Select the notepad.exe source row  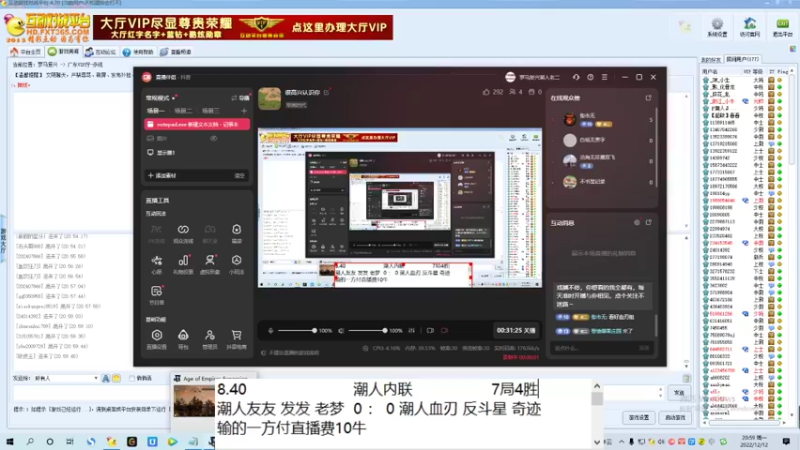click(197, 124)
